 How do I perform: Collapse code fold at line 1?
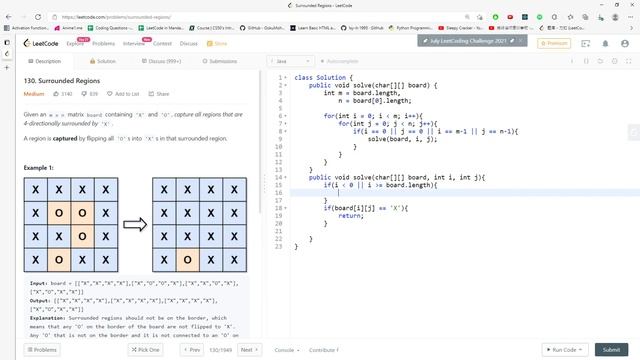coord(286,78)
